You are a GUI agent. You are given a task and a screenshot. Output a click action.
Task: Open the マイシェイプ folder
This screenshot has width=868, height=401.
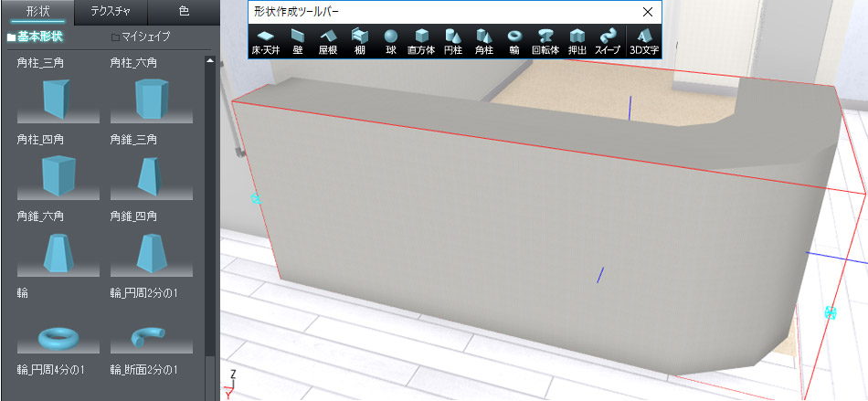click(x=140, y=37)
